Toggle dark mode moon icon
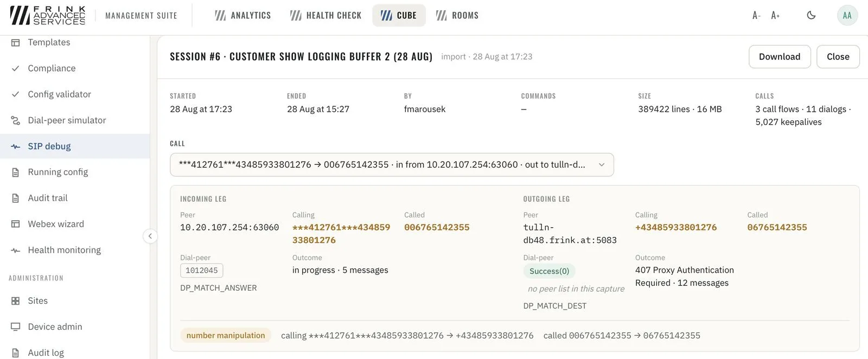 [x=811, y=15]
